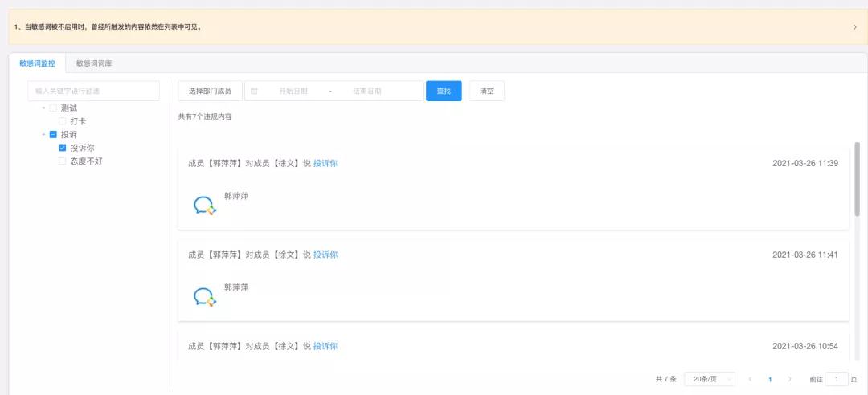Click the blue 查找 button
Screen dimensions: 868x395
tap(444, 91)
